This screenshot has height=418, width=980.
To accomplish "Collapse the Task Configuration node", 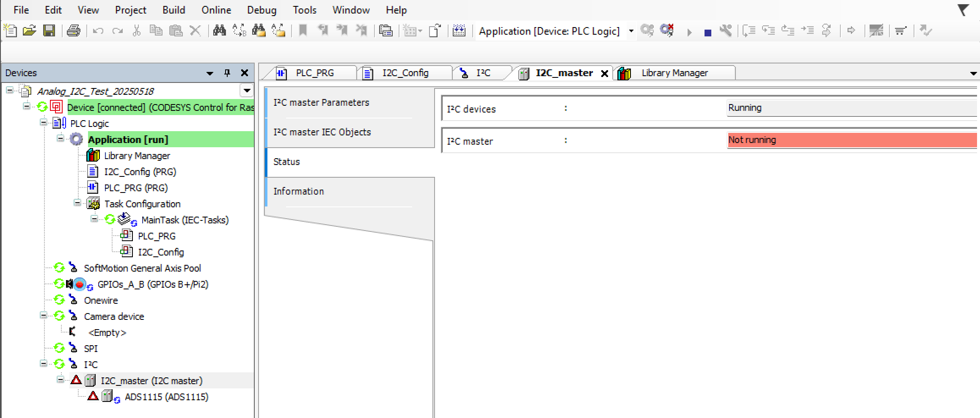I will pyautogui.click(x=77, y=203).
